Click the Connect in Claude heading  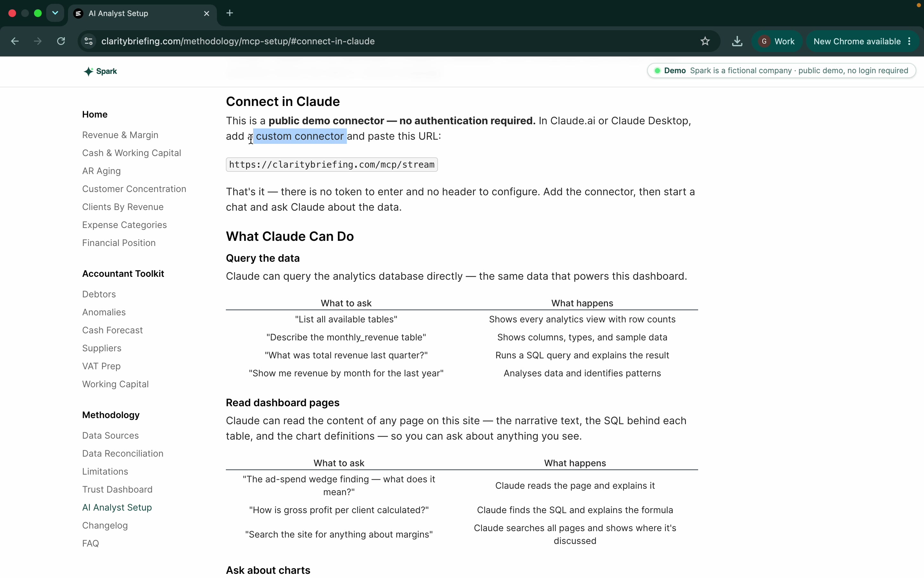[283, 102]
